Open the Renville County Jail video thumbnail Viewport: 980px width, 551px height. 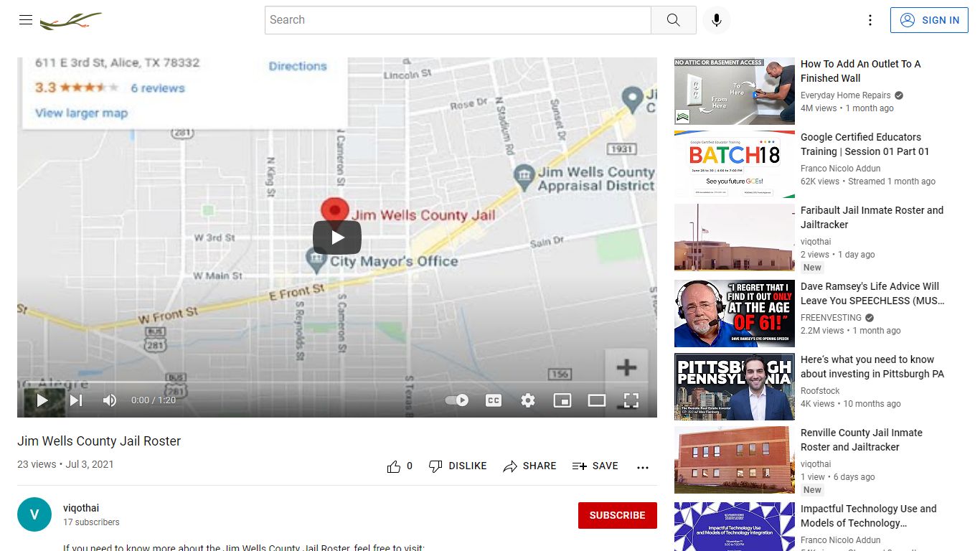tap(735, 460)
